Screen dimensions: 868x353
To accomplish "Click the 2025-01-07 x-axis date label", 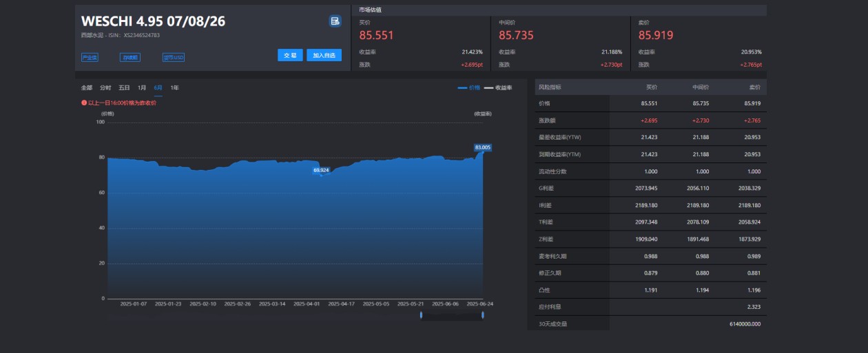I will click(x=134, y=303).
